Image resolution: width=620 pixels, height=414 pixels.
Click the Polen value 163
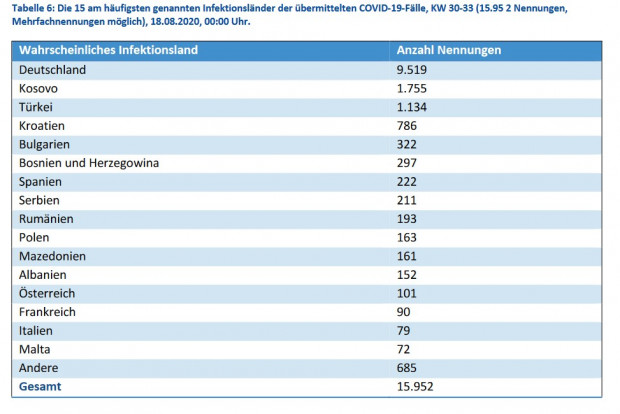point(408,237)
